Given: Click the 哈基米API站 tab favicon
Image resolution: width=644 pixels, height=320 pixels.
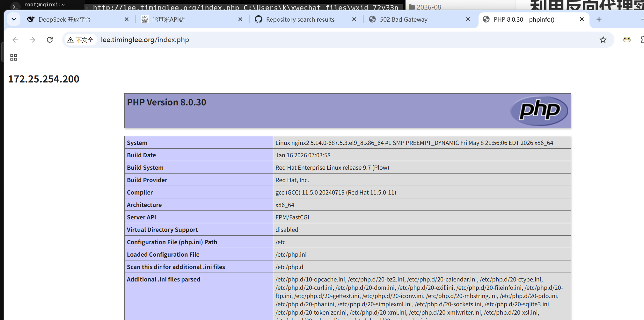Looking at the screenshot, I should (x=145, y=19).
